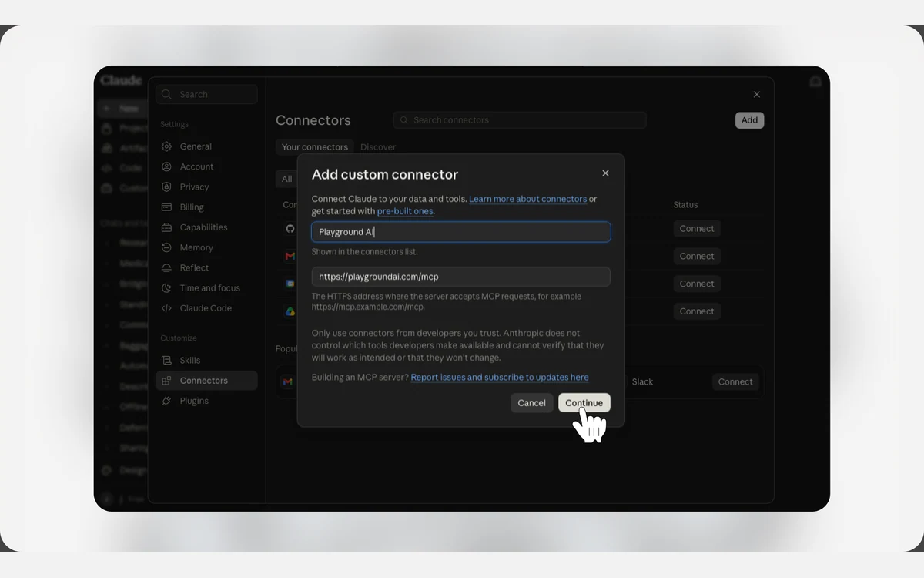Open General settings gear icon
The width and height of the screenshot is (924, 578).
(166, 146)
